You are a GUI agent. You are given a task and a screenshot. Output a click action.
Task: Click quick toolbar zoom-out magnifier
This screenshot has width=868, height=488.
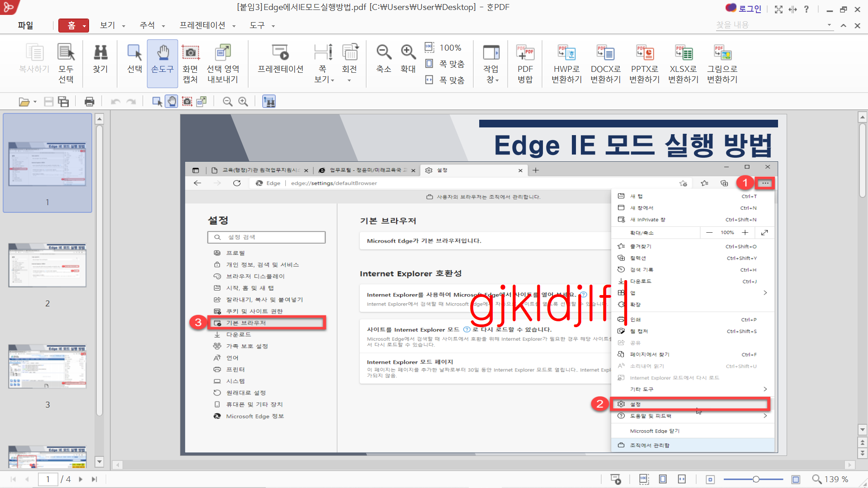click(228, 102)
